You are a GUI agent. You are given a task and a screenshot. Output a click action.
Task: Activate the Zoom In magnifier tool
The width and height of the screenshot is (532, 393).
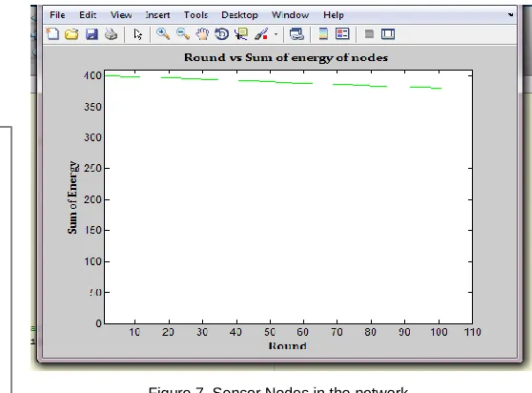pyautogui.click(x=163, y=34)
